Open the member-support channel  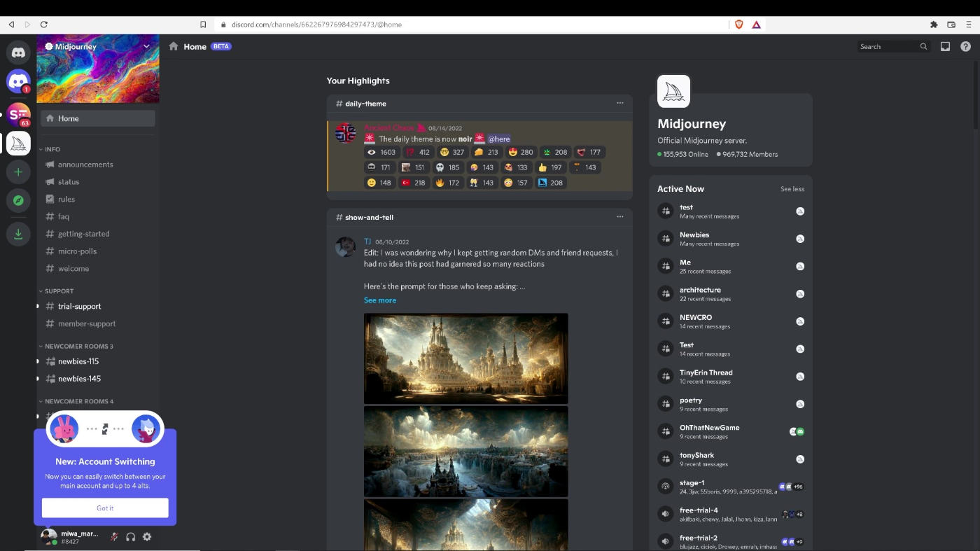(98, 323)
